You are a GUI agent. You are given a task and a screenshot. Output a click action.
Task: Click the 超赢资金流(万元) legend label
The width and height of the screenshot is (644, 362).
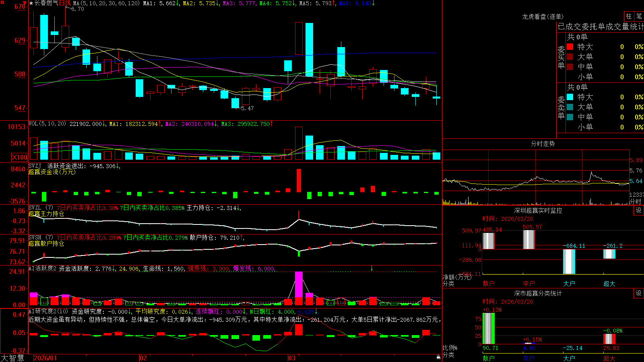point(52,172)
